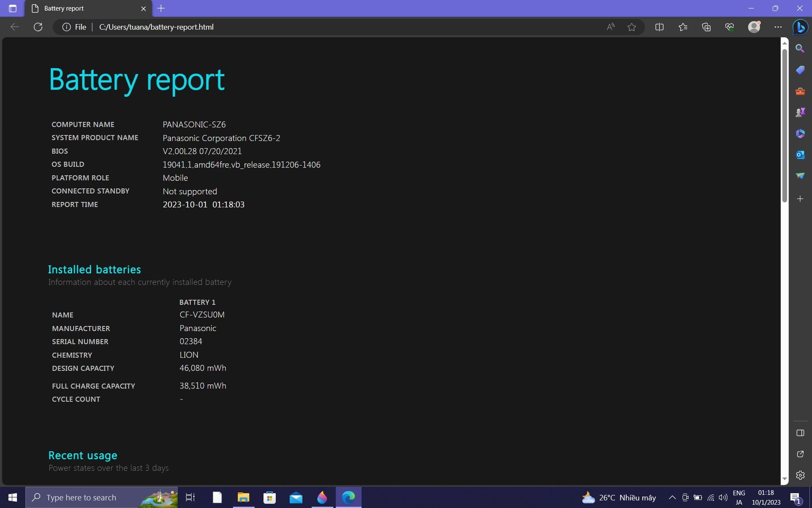This screenshot has width=812, height=508.
Task: Open the Favorites list
Action: coord(683,27)
